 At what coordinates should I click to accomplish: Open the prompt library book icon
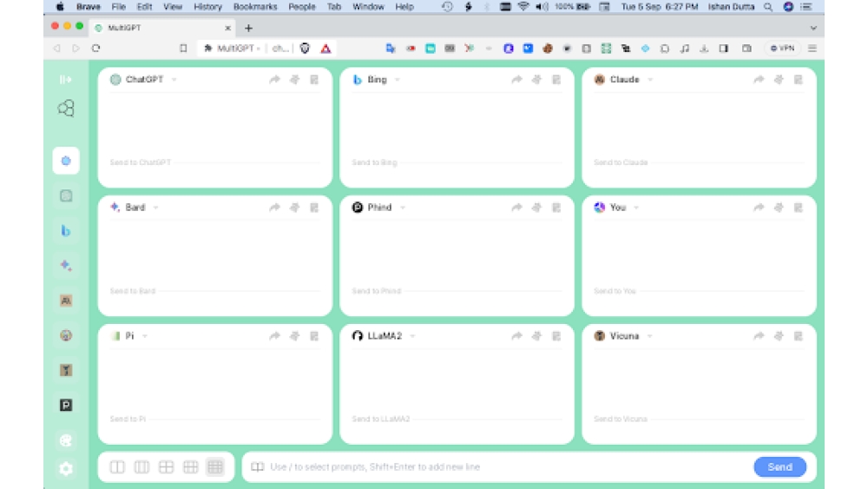coord(258,466)
